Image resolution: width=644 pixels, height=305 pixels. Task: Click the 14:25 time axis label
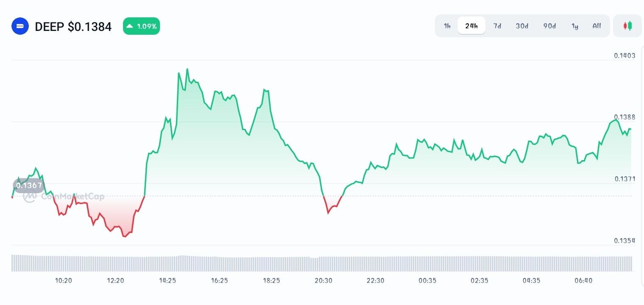click(168, 280)
